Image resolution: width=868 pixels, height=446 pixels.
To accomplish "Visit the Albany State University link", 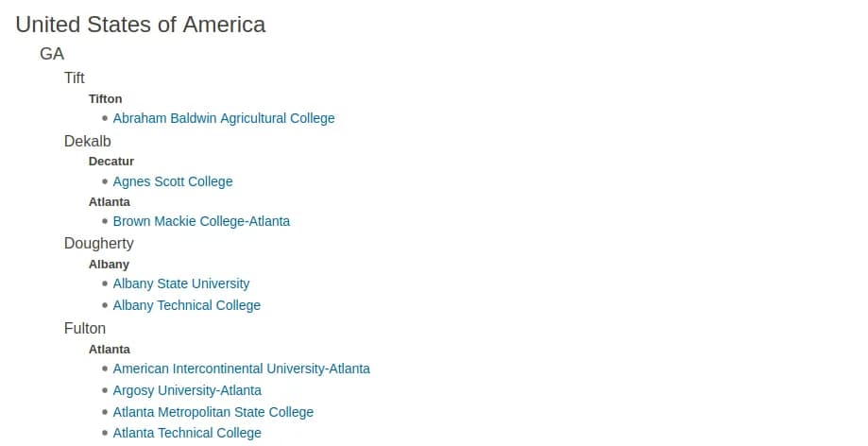I will [181, 283].
